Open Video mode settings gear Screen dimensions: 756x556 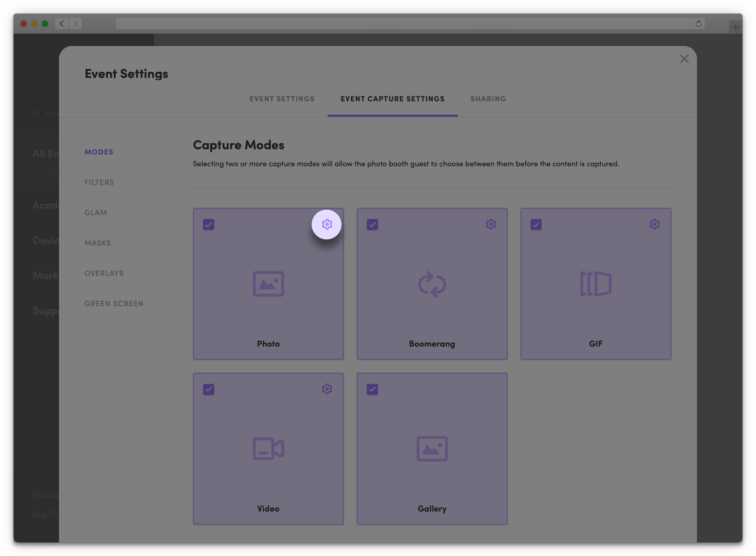click(327, 389)
